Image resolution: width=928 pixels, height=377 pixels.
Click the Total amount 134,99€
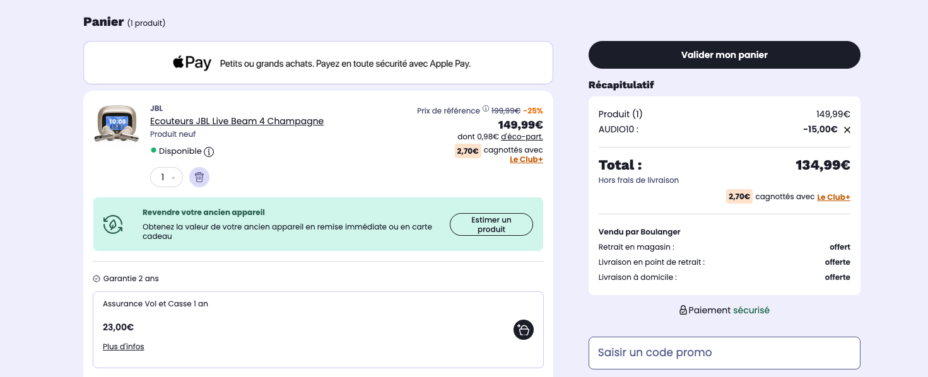pyautogui.click(x=823, y=165)
